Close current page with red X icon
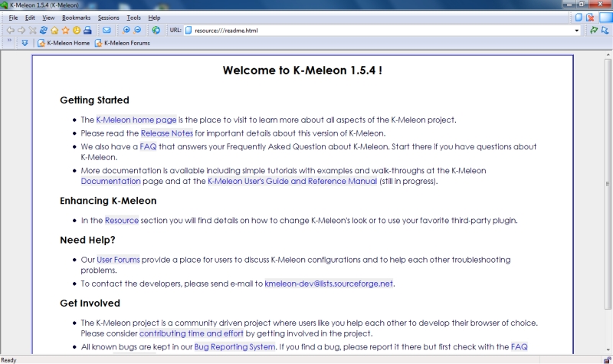 click(590, 17)
